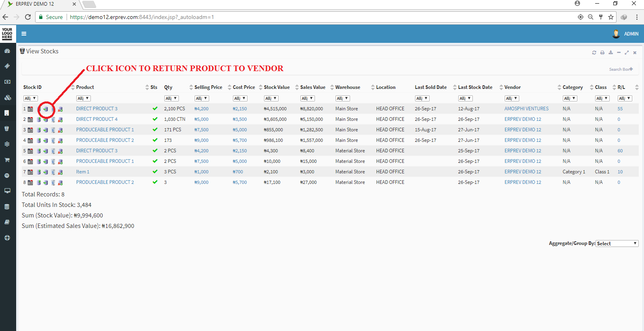Screen dimensions: 644x331
Task: Reload the browser page
Action: point(28,17)
